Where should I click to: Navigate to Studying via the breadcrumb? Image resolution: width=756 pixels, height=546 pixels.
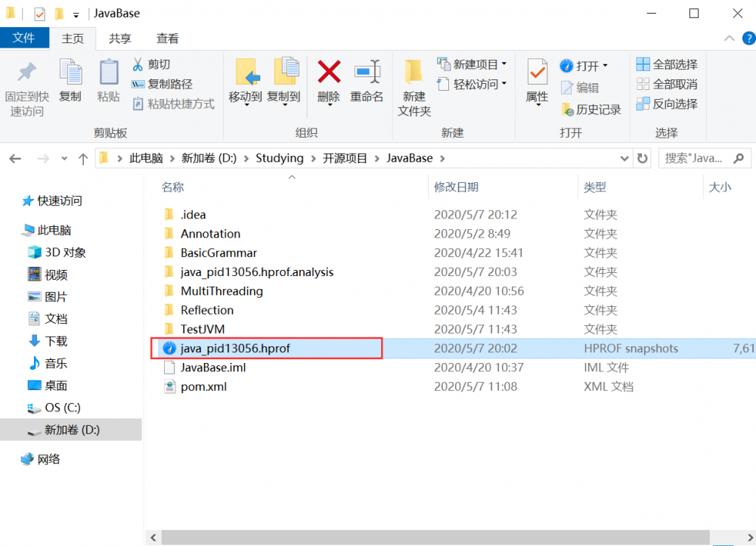280,158
